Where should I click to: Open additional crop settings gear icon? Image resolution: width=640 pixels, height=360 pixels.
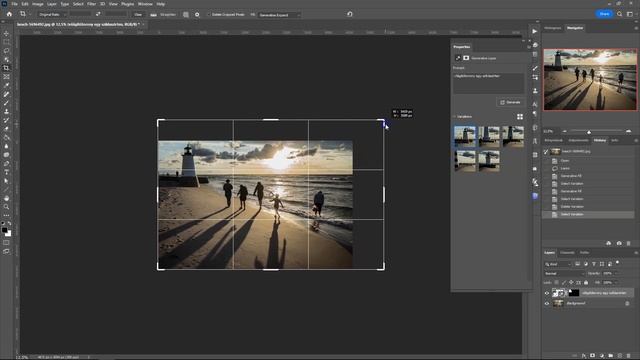[197, 14]
